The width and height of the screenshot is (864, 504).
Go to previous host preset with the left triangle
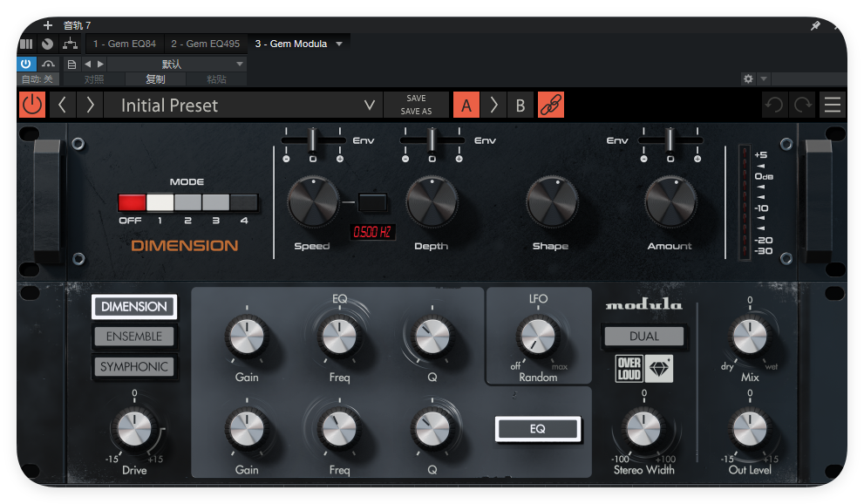coord(87,64)
